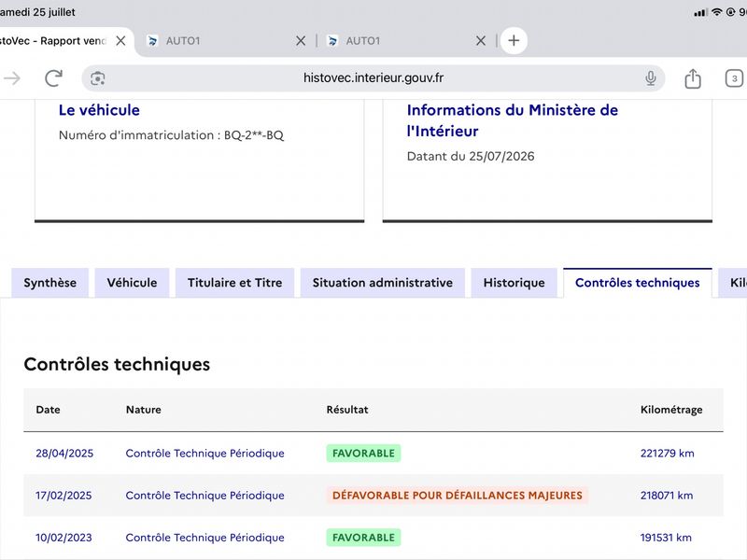Screen dimensions: 747x560
Task: Tap the cellular signal bars icon
Action: (700, 13)
